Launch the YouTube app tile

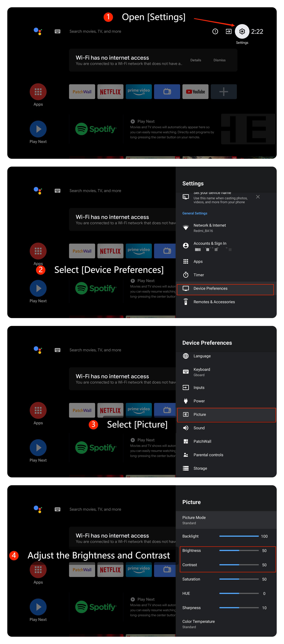coord(195,92)
